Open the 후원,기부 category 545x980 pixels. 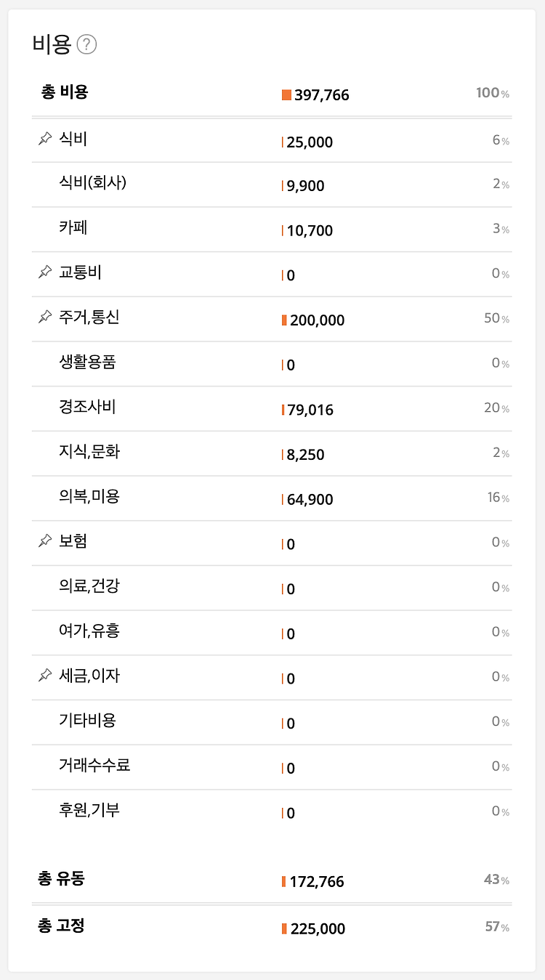(272, 812)
